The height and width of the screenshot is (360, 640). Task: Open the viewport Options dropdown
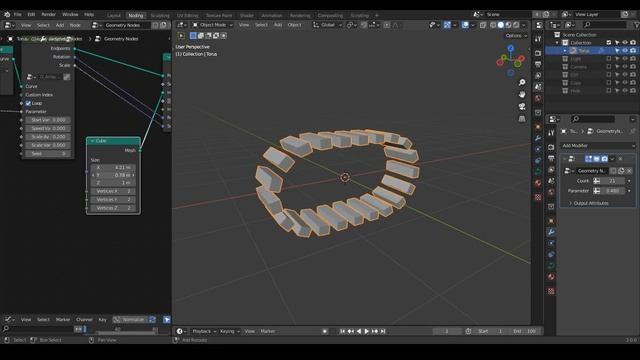point(516,36)
